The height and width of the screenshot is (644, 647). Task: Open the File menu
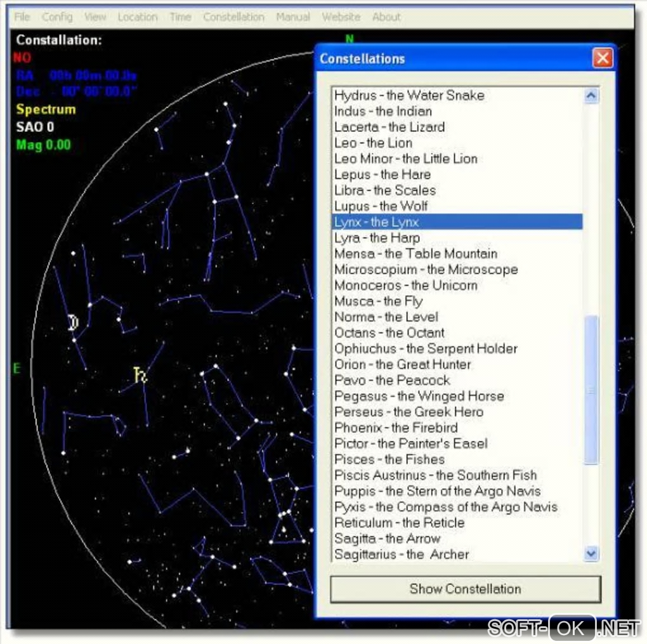tap(22, 17)
